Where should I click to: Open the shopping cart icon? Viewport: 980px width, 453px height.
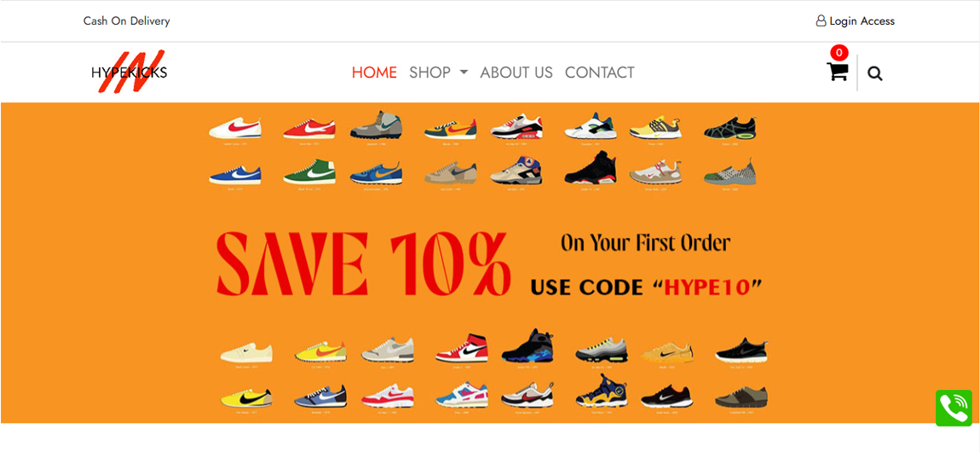tap(837, 72)
